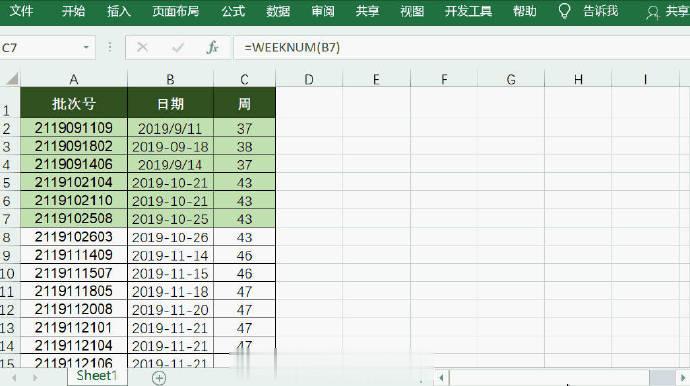Open the 视图 ribbon tab
The width and height of the screenshot is (690, 386).
[x=412, y=11]
